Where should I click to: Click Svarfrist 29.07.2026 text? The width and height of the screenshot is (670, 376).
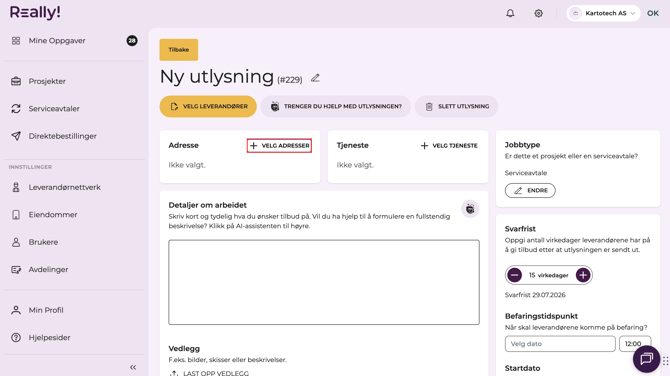point(535,295)
